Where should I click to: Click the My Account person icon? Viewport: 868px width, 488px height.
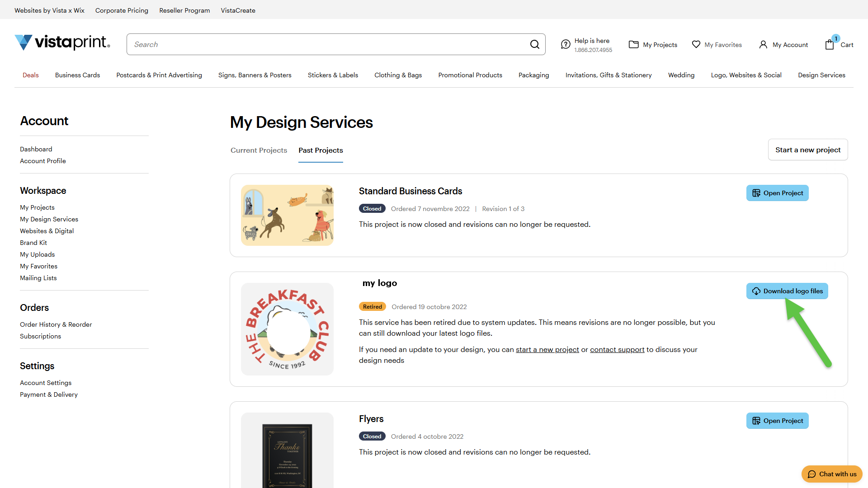(x=763, y=44)
